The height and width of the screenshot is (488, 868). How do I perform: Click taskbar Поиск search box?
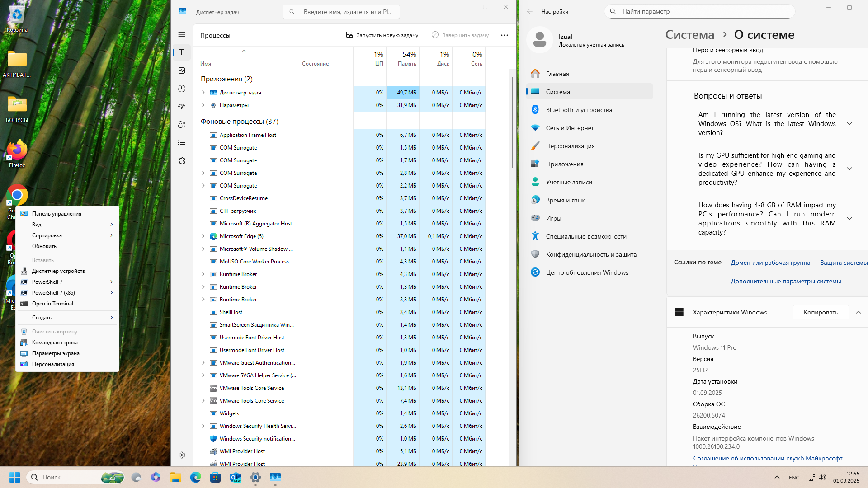[x=75, y=477]
